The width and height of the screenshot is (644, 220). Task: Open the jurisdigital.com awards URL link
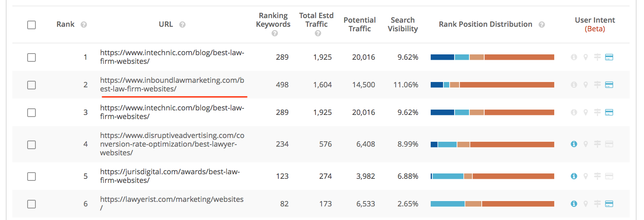(x=170, y=176)
